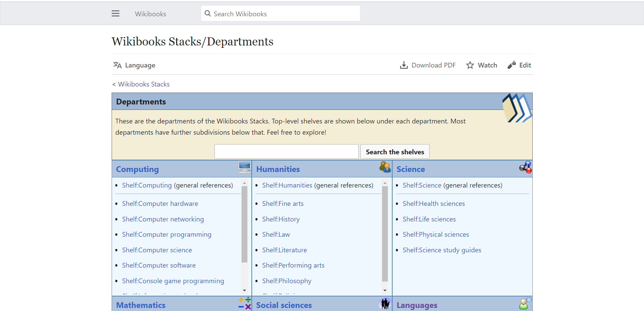Click the Social sciences people icon
Screen dimensions: 644x311
385,304
